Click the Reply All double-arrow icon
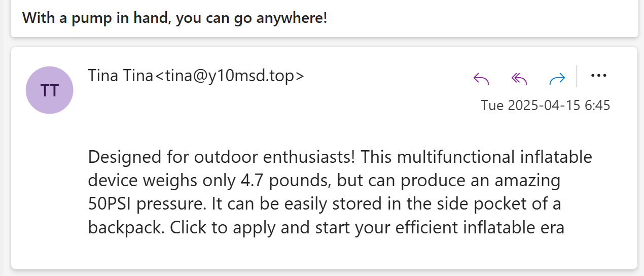 [519, 78]
